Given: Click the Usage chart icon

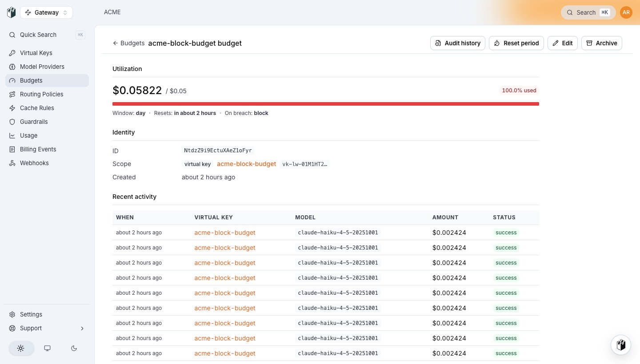Looking at the screenshot, I should (x=12, y=135).
